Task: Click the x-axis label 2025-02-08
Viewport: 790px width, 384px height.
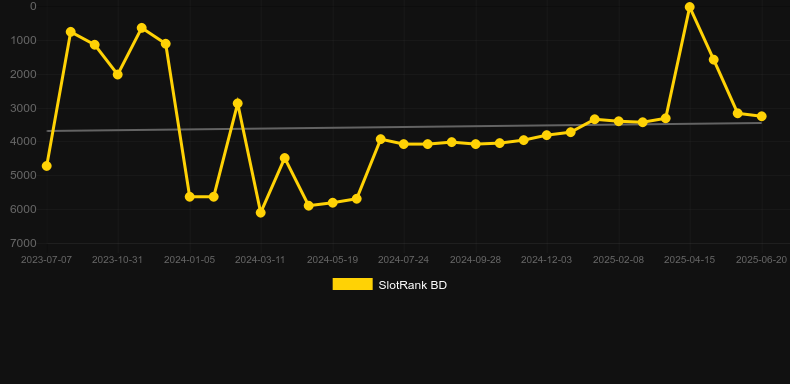Action: coord(618,260)
